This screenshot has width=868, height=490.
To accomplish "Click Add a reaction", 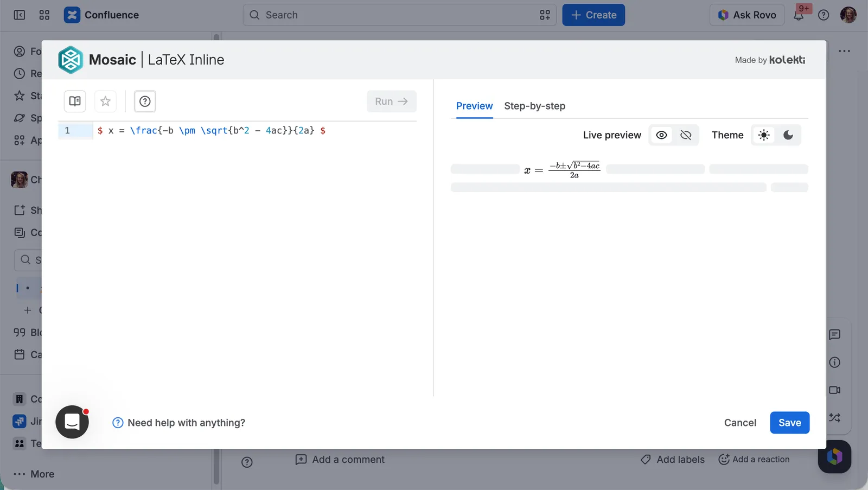I will click(754, 460).
